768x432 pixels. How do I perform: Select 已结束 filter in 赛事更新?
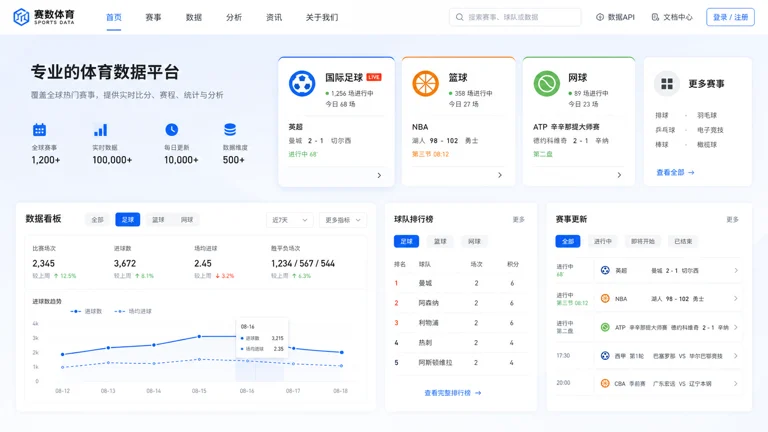[683, 241]
